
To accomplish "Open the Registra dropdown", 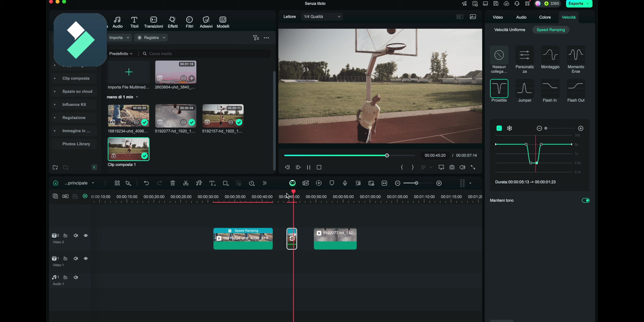I will (151, 38).
